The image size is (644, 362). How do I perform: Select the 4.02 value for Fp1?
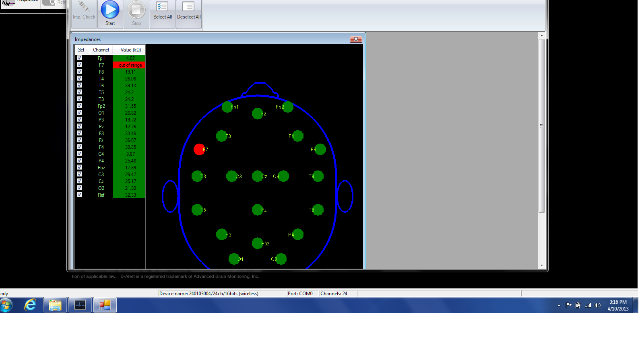click(129, 58)
